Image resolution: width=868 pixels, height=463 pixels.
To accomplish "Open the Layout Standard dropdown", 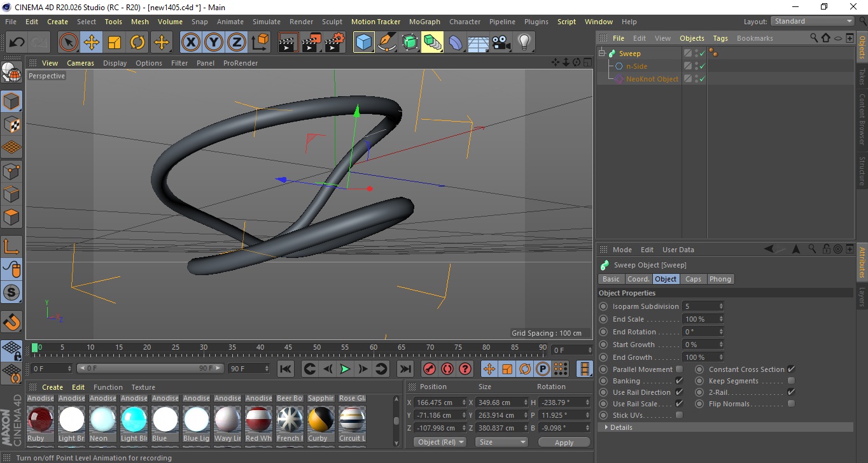I will pyautogui.click(x=813, y=21).
